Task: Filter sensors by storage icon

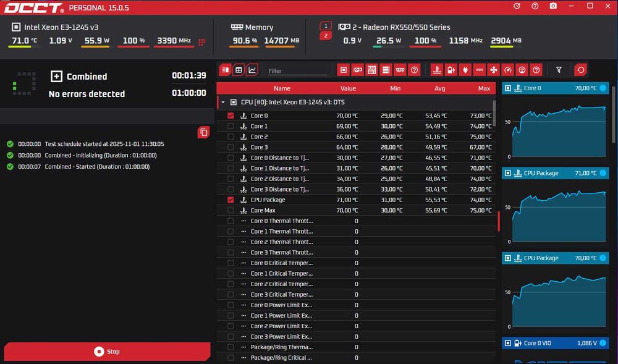Action: [386, 70]
